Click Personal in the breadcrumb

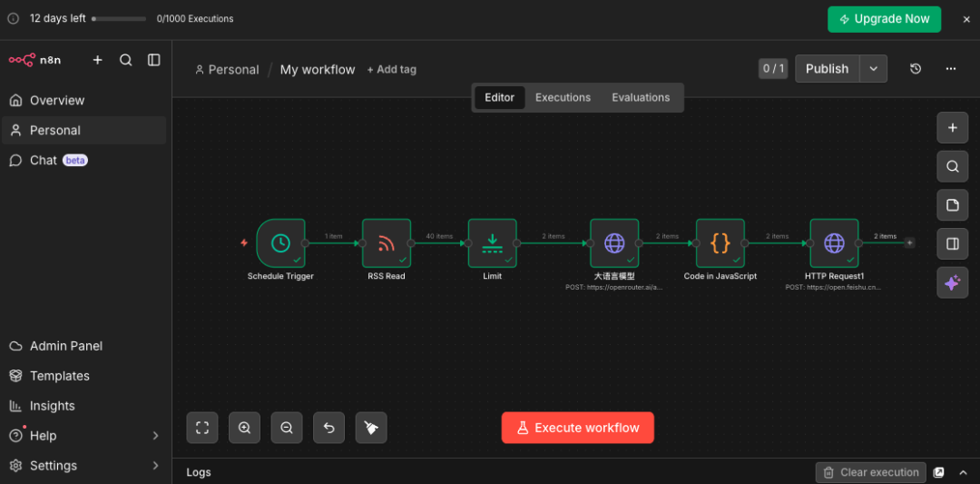pos(227,69)
